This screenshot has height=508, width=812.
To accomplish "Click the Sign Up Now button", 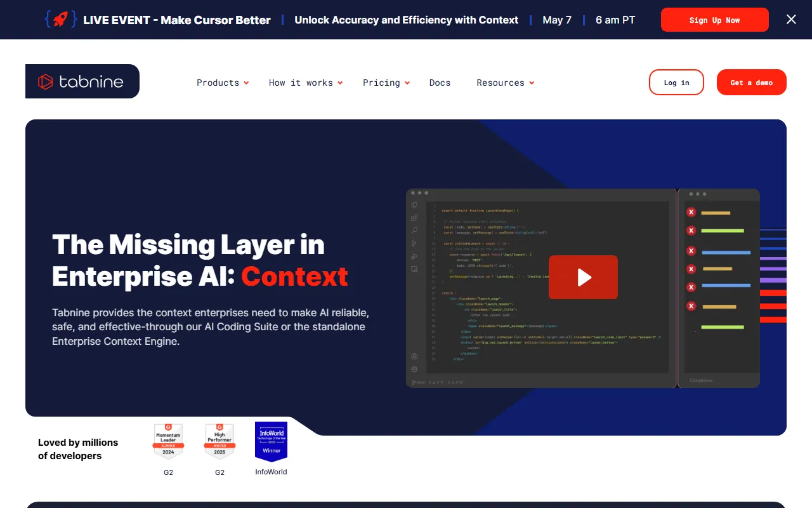I will (714, 20).
